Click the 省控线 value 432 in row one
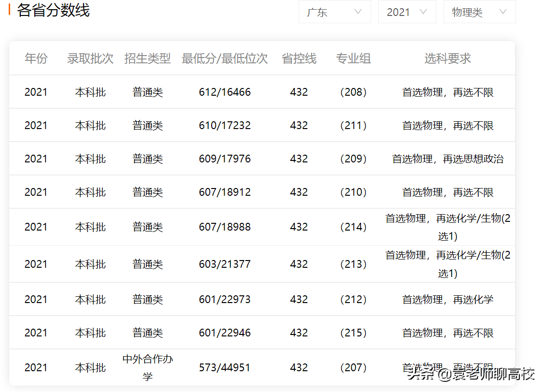This screenshot has height=392, width=546. (299, 92)
